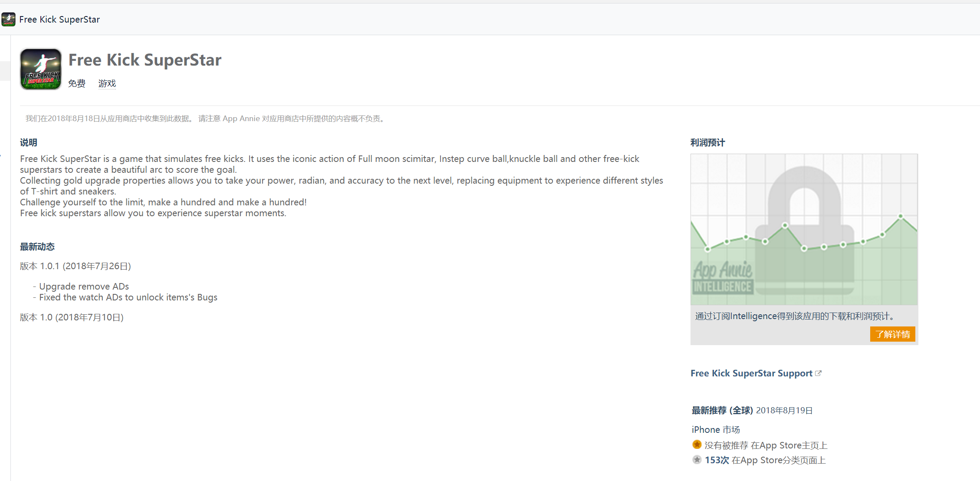This screenshot has height=481, width=980.
Task: Click the lock icon on revenue chart
Action: tap(804, 231)
